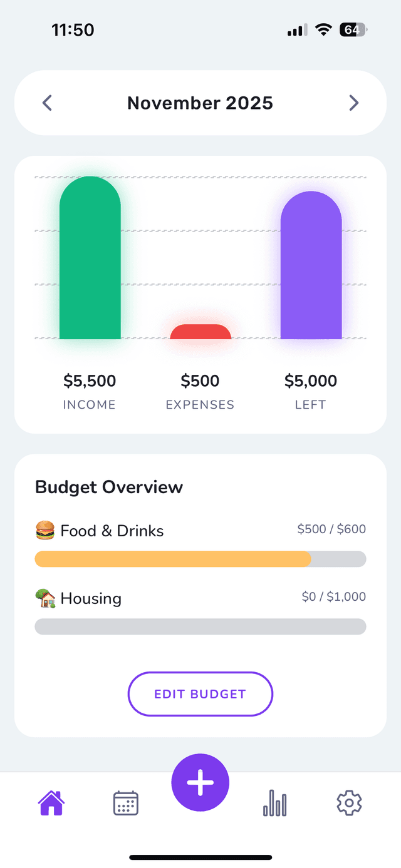Tap the burger Food & Drinks emoji
The height and width of the screenshot is (868, 401).
45,531
